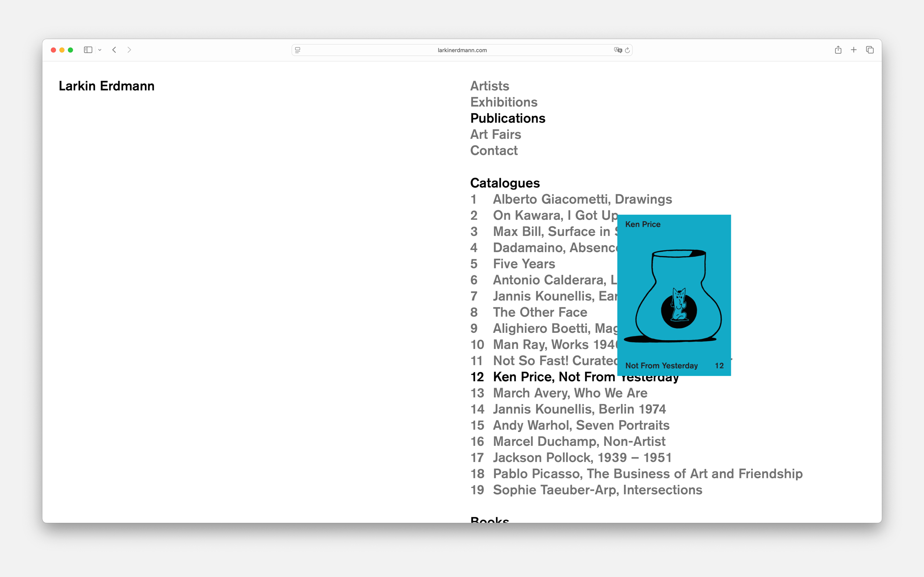The height and width of the screenshot is (577, 924).
Task: Go to the Exhibitions page
Action: click(x=504, y=102)
